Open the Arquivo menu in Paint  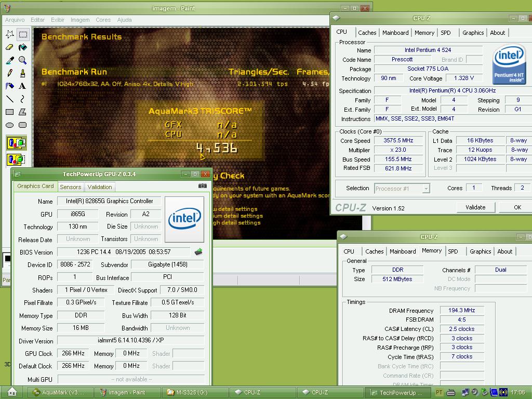click(15, 20)
